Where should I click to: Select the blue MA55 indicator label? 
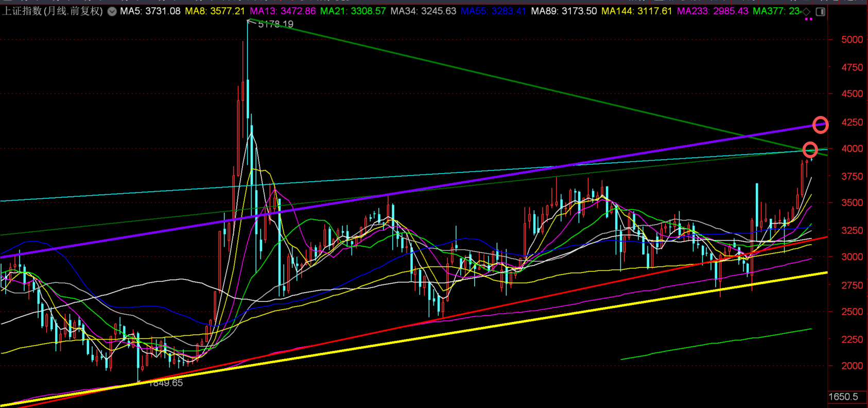(493, 11)
